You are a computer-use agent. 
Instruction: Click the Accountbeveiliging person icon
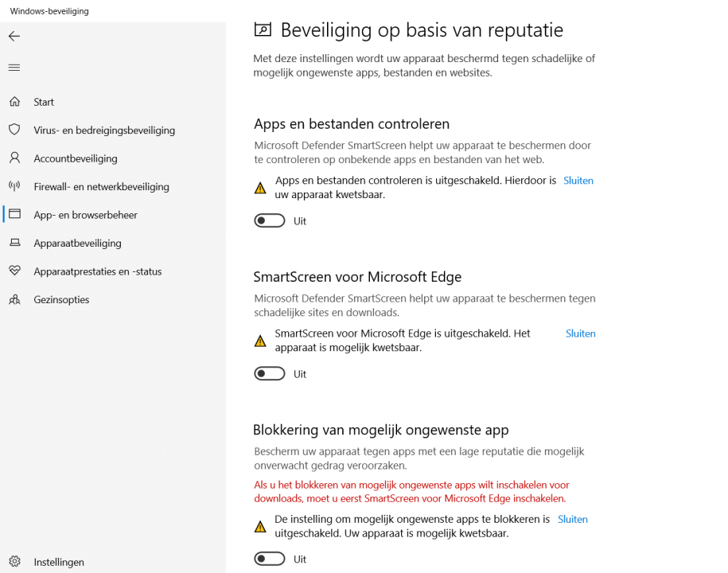pos(14,158)
